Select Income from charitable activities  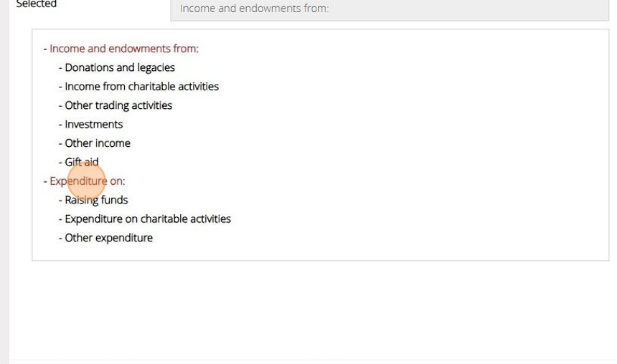(x=141, y=86)
